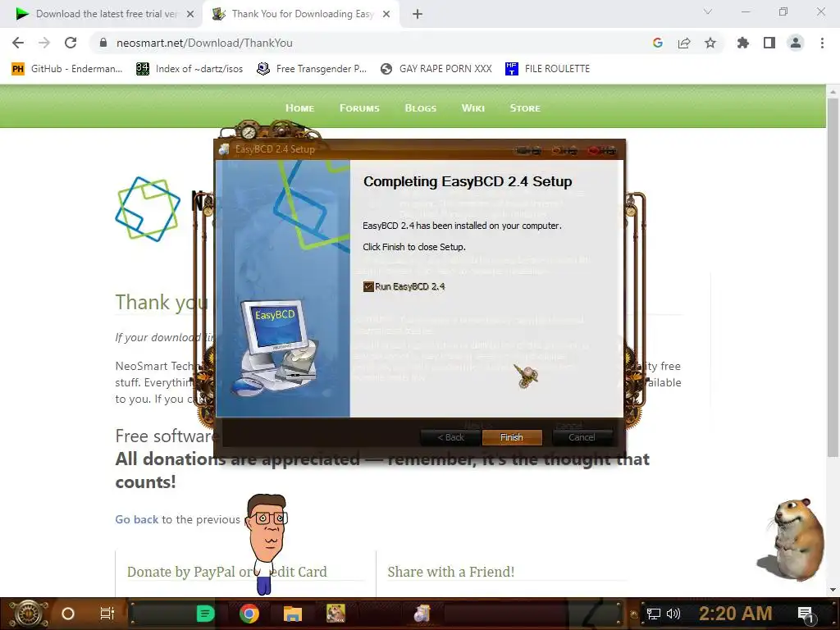
Task: Go to Home in the NeoSmart nav bar
Action: click(299, 108)
